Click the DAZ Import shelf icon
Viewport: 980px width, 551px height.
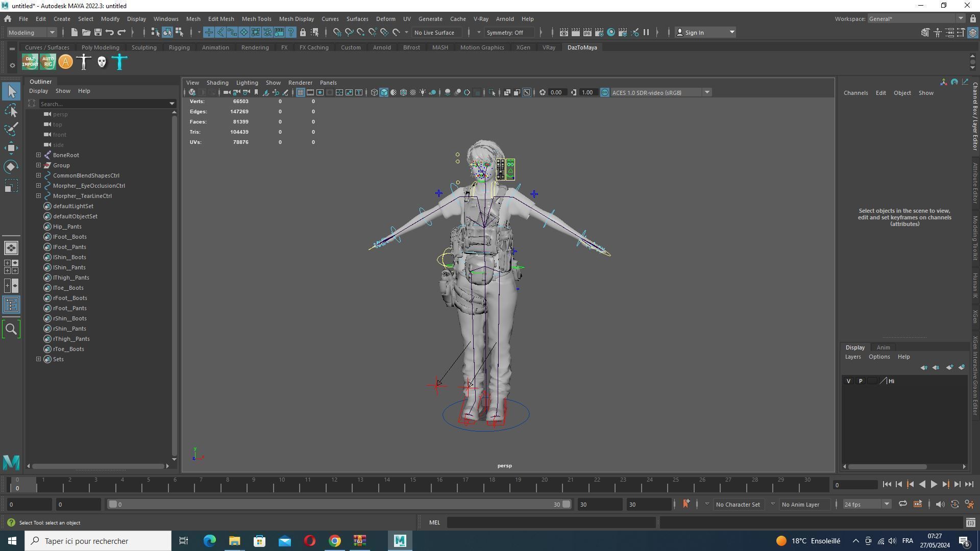click(x=30, y=62)
